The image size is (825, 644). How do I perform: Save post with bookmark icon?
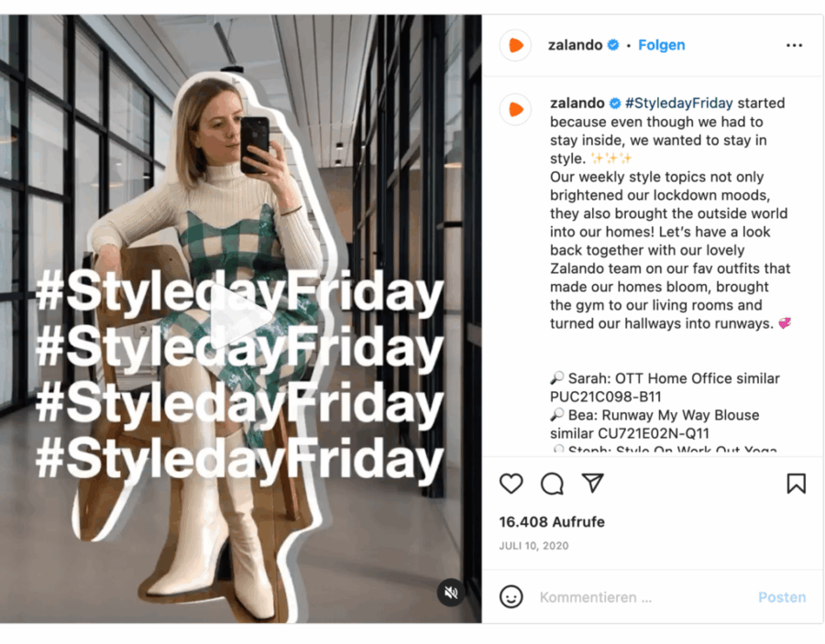pyautogui.click(x=796, y=484)
